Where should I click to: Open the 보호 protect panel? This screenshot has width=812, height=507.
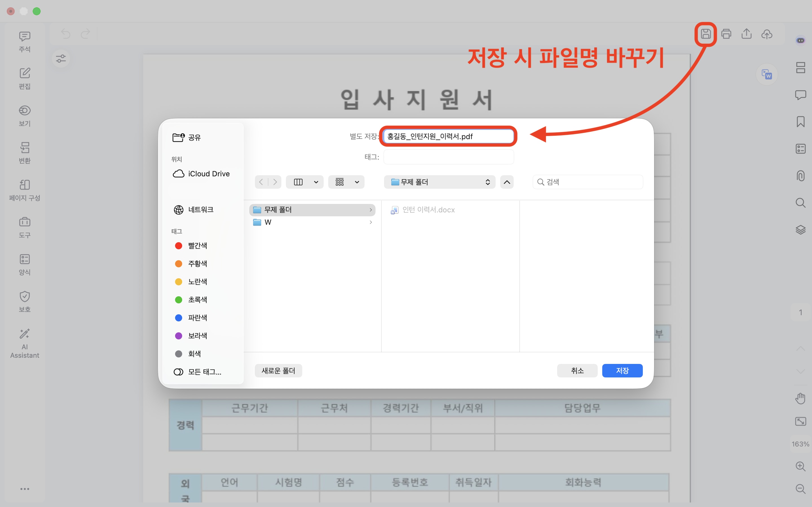(x=25, y=301)
